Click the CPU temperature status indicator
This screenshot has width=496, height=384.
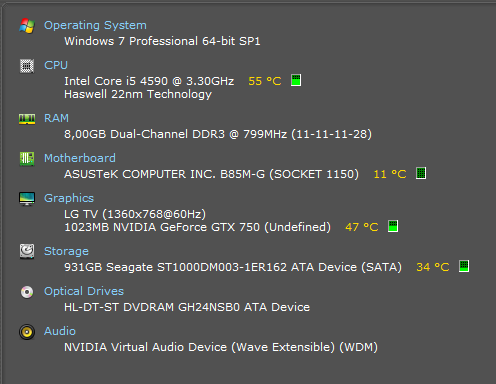(x=296, y=80)
